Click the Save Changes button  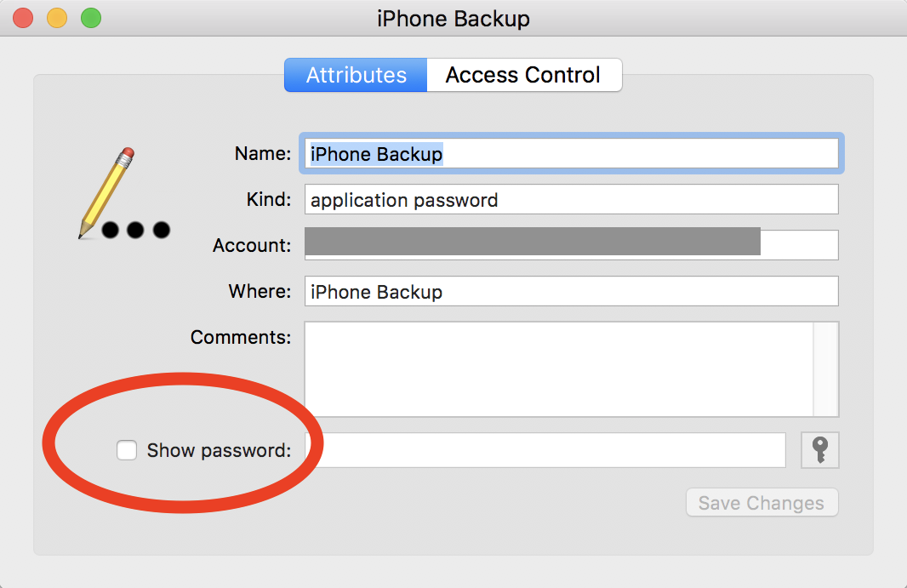pyautogui.click(x=762, y=503)
